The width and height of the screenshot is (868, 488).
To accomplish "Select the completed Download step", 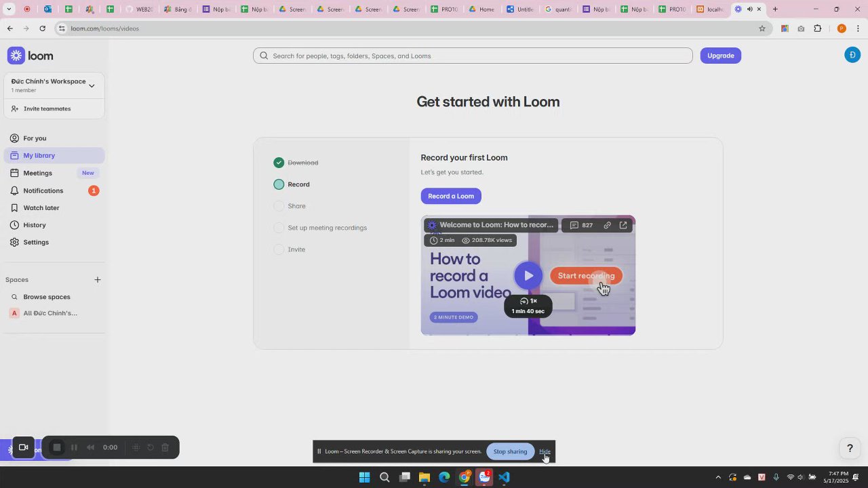I will tap(296, 163).
